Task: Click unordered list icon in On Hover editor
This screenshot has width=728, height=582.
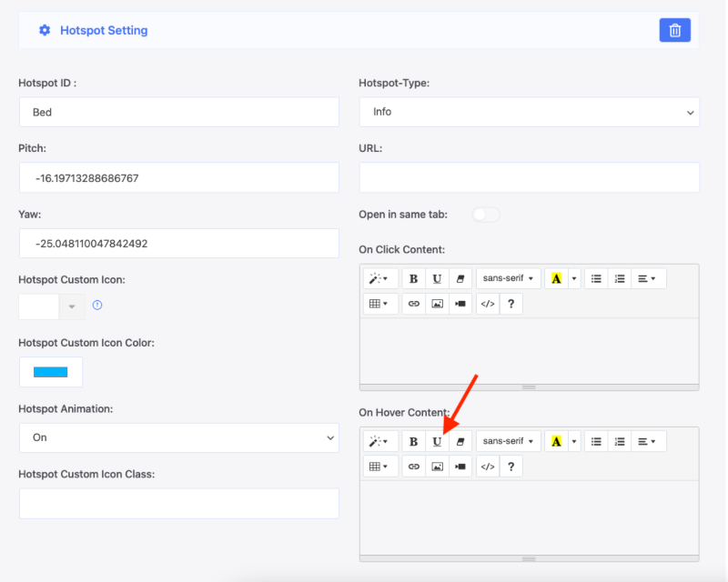Action: tap(596, 441)
